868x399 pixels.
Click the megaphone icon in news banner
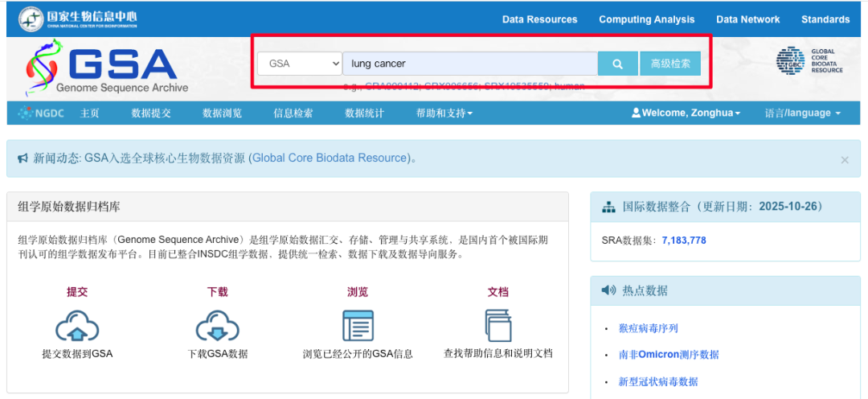click(x=23, y=158)
